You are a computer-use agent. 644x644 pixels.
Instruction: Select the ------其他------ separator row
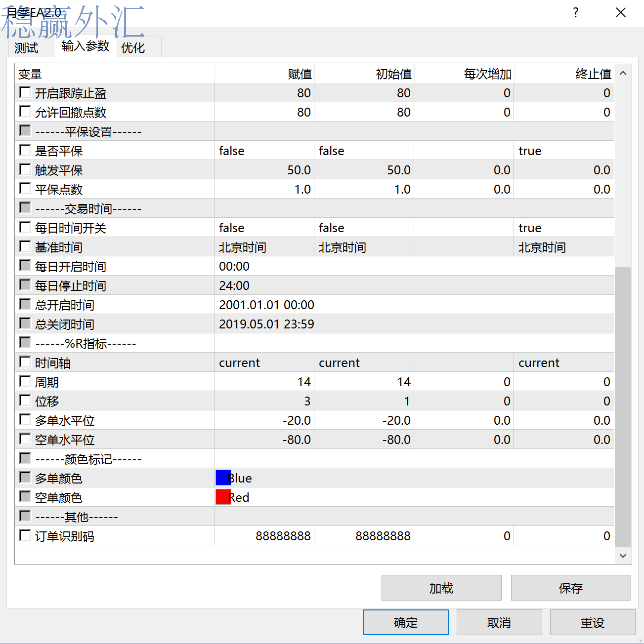[x=315, y=516]
